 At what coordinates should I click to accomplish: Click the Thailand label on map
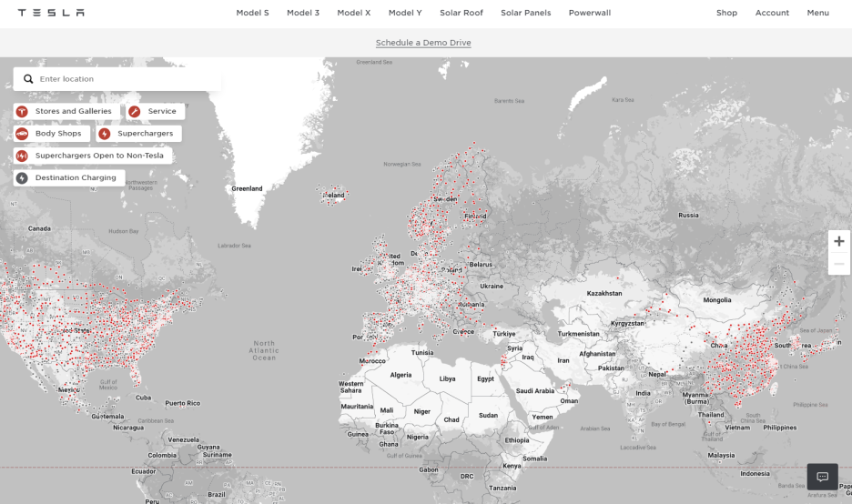click(711, 414)
